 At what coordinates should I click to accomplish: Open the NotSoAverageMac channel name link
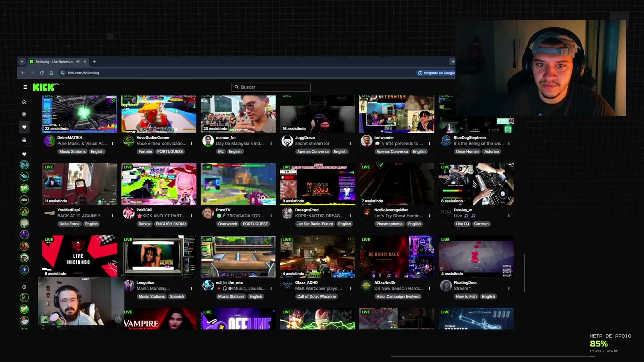[x=391, y=210]
